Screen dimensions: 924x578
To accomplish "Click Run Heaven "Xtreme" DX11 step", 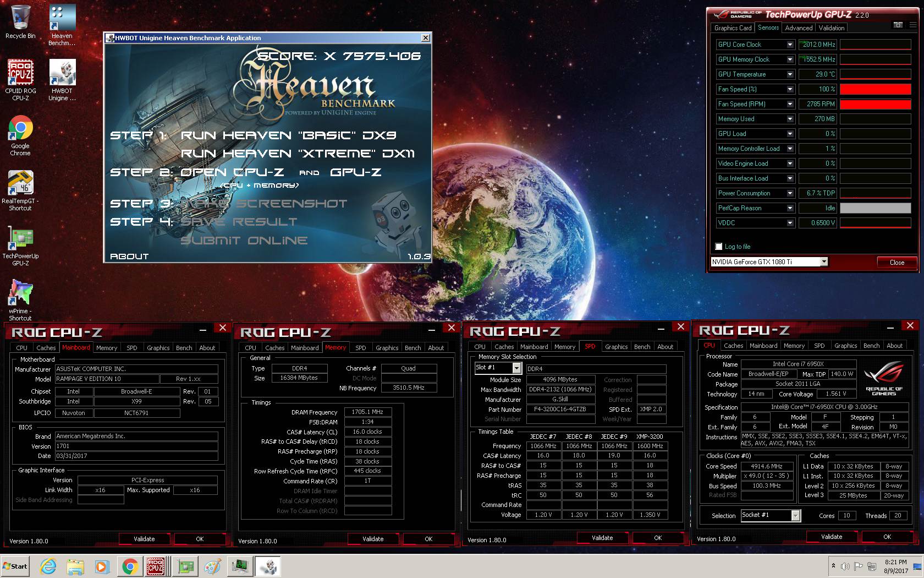I will pos(298,154).
